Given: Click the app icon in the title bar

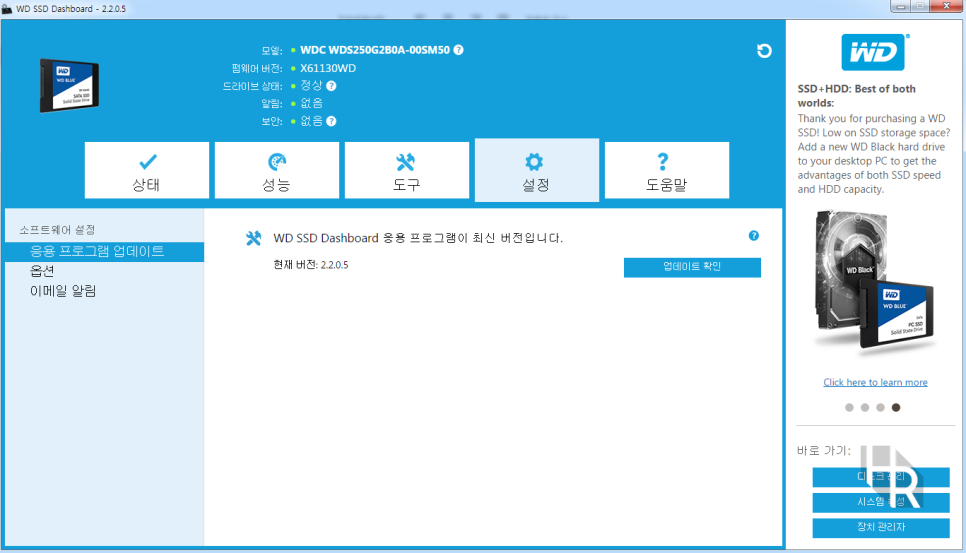Looking at the screenshot, I should 7,9.
